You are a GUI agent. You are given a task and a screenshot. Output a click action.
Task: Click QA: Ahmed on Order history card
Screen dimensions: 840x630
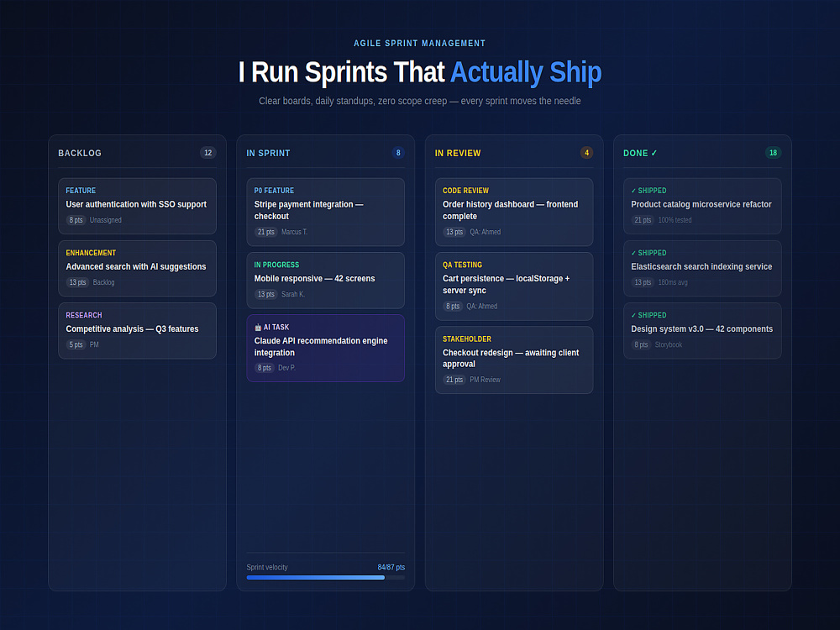pyautogui.click(x=486, y=232)
